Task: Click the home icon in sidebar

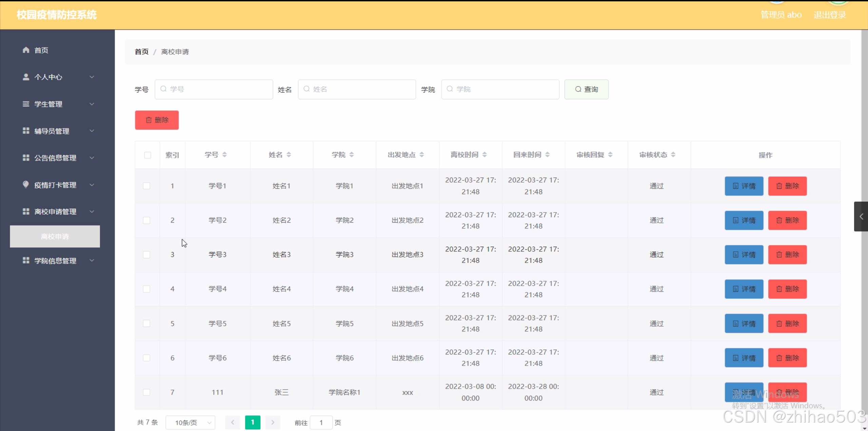Action: click(x=26, y=50)
